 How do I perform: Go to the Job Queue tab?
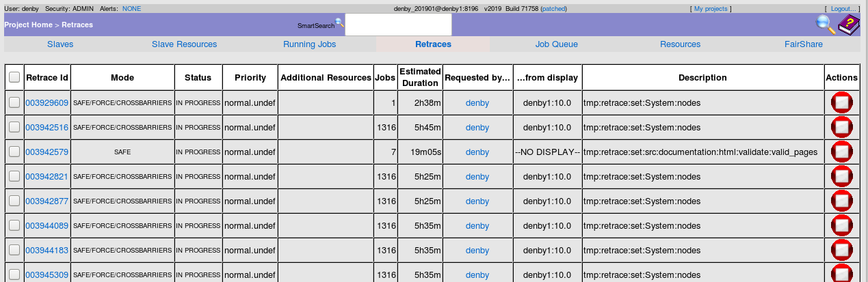click(556, 44)
